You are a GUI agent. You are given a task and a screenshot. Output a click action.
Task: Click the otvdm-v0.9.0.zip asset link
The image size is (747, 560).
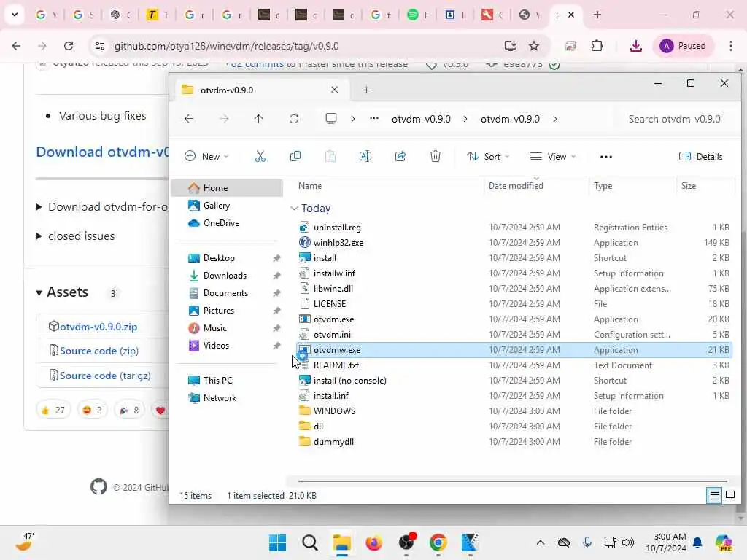pos(98,327)
